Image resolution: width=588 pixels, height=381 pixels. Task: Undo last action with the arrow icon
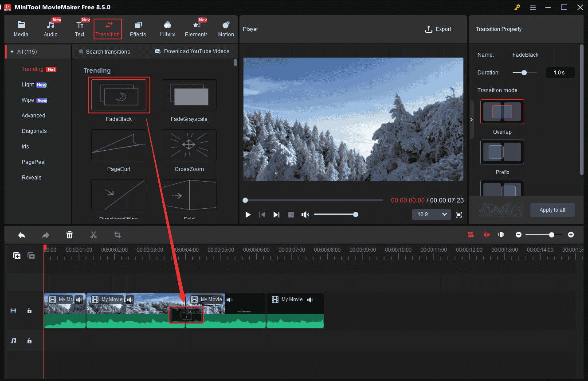[x=22, y=234]
